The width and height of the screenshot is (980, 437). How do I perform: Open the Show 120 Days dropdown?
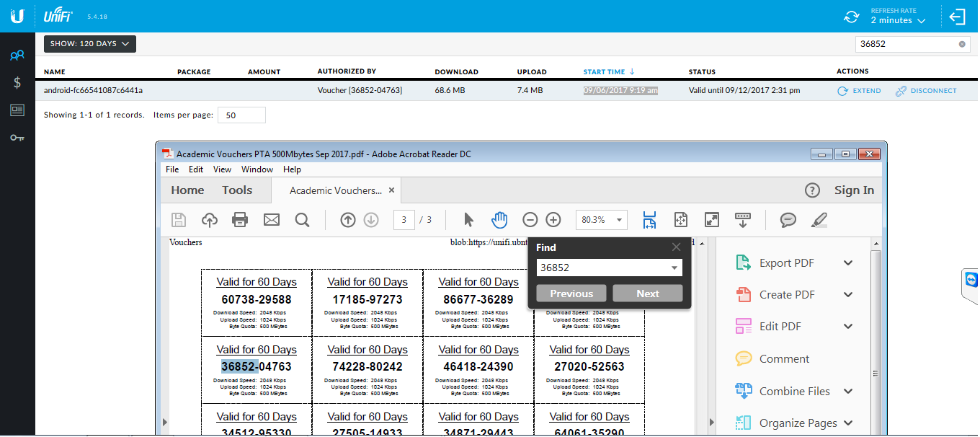[90, 44]
